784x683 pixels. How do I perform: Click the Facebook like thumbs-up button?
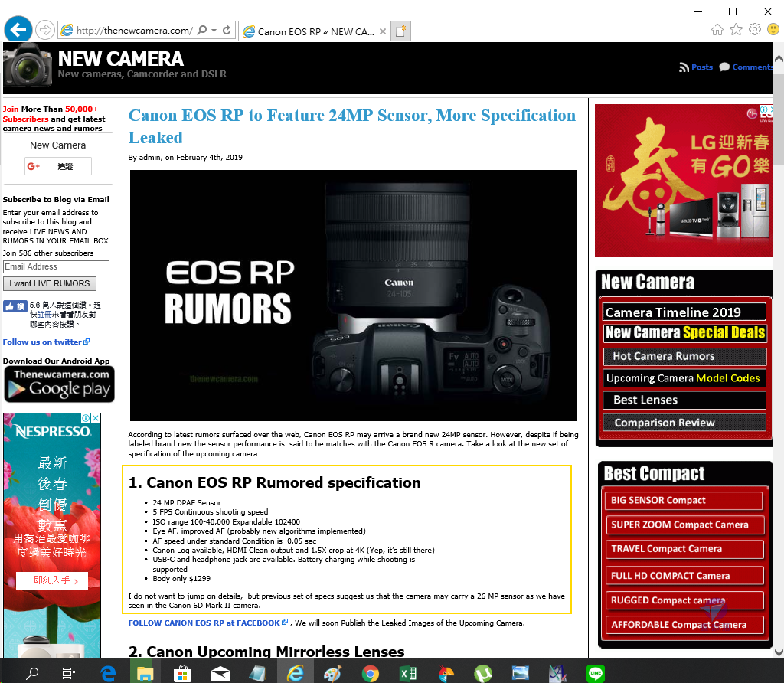[15, 306]
